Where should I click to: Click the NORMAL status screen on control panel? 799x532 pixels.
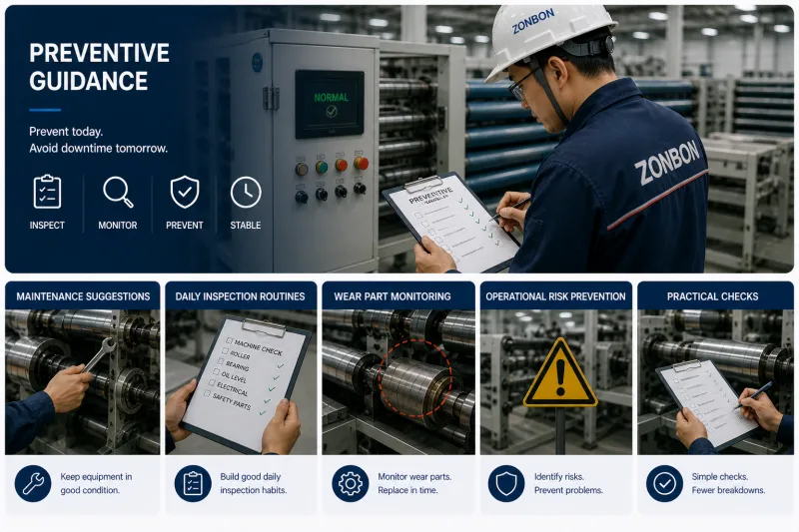[x=330, y=105]
